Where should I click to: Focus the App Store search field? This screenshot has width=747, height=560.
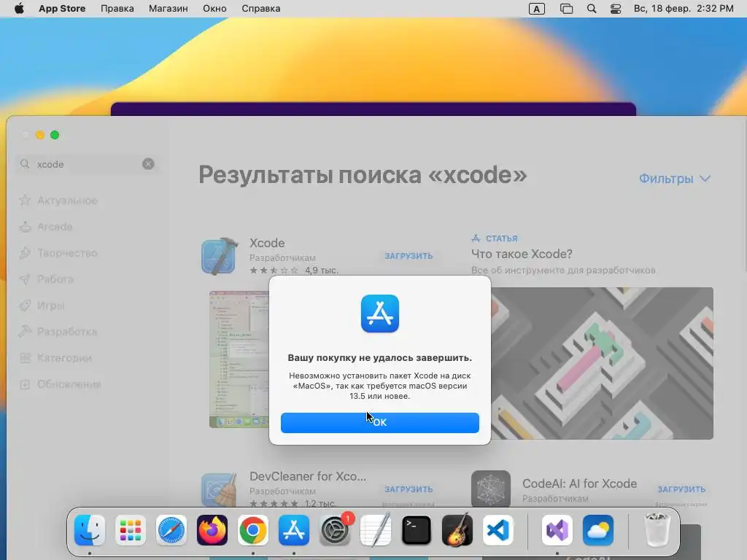tap(88, 164)
